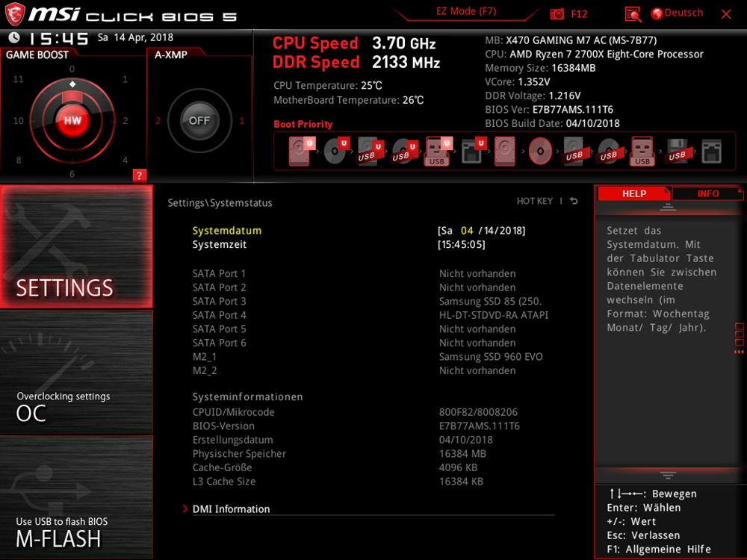The width and height of the screenshot is (747, 560).
Task: Open the M-FLASH section
Action: pos(76,497)
